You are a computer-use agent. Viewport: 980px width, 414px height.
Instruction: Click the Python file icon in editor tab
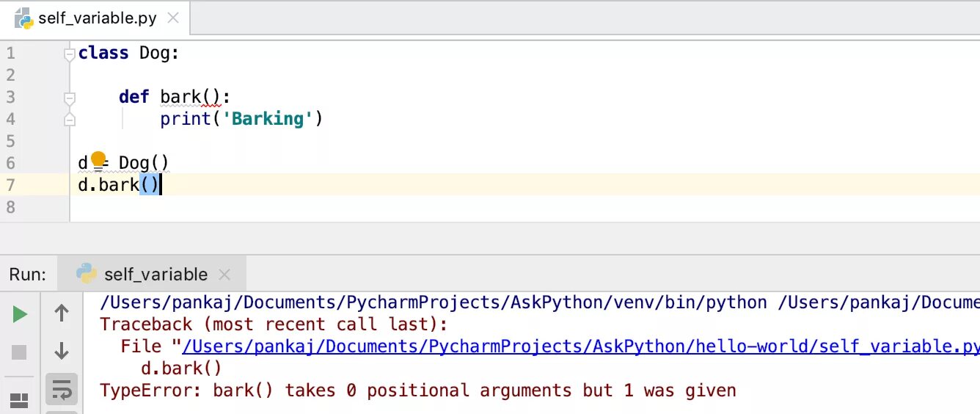tap(24, 18)
